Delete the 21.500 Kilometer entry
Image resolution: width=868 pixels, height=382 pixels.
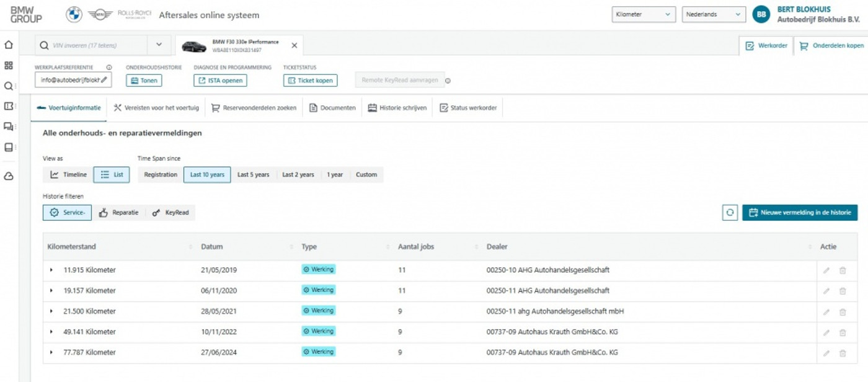coord(843,311)
